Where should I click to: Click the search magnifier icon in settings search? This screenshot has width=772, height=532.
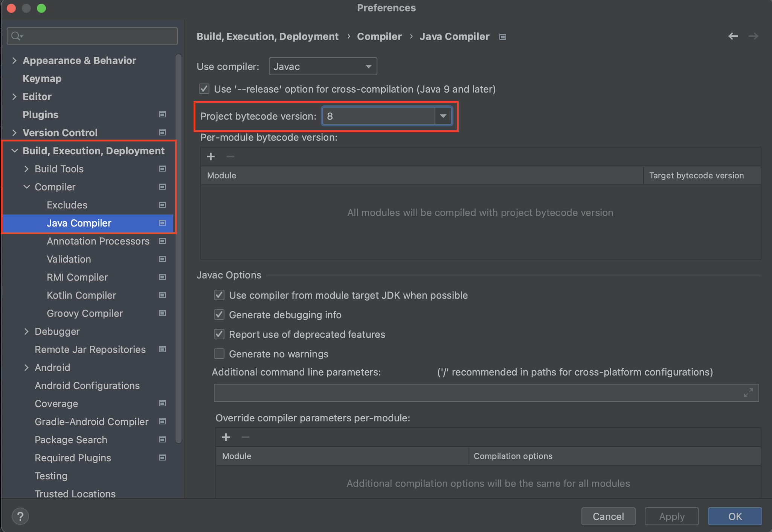16,36
